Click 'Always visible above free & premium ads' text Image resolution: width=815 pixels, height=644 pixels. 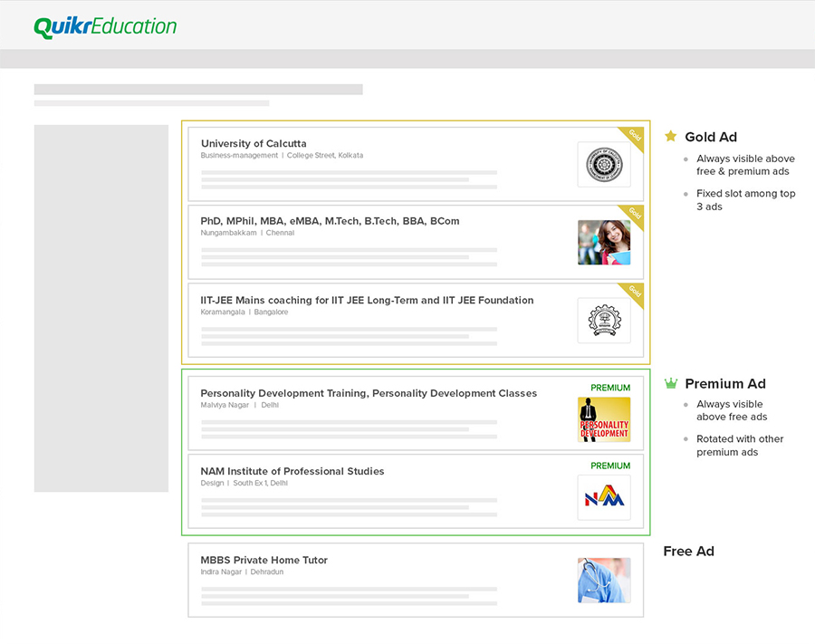[x=745, y=165]
